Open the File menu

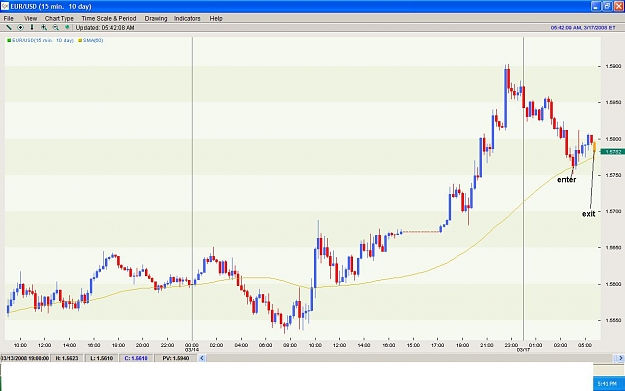click(x=8, y=18)
